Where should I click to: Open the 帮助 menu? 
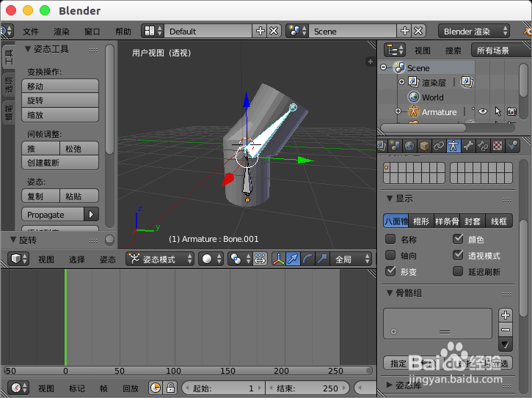(123, 32)
